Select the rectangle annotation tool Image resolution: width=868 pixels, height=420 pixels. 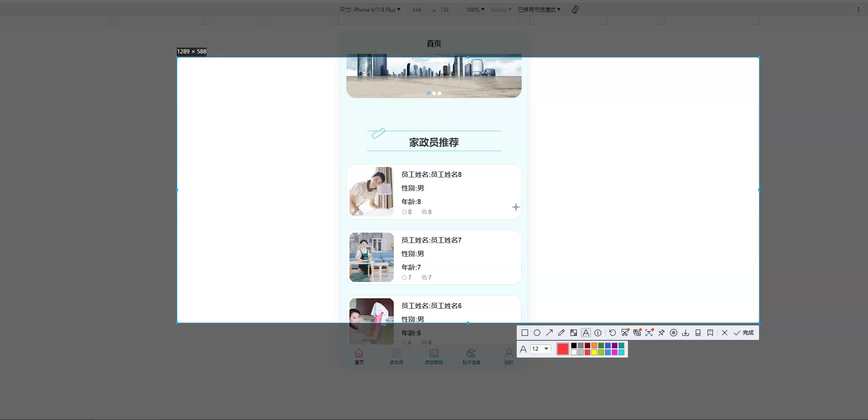click(525, 333)
